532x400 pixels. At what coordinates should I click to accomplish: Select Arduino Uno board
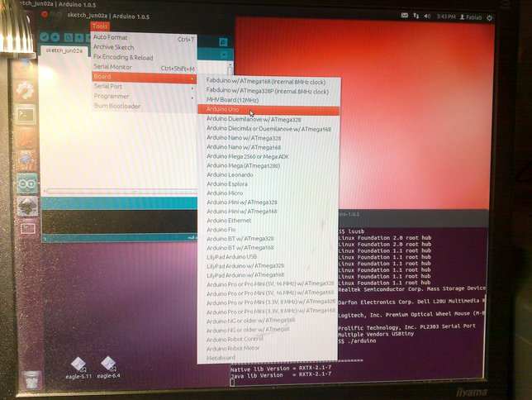[268, 110]
